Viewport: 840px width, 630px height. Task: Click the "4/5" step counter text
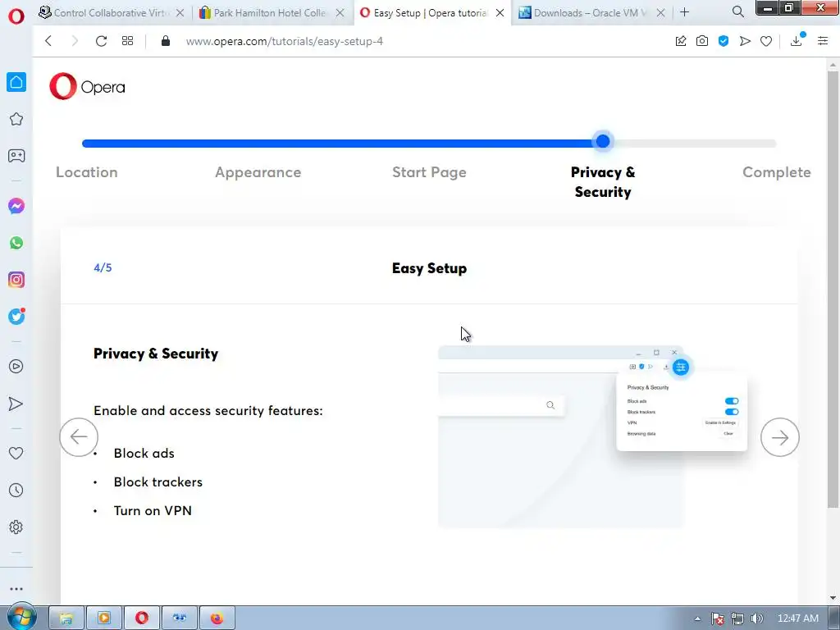(103, 267)
